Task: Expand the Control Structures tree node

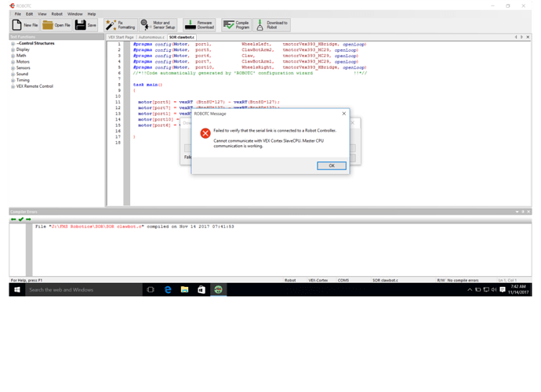Action: (x=13, y=44)
